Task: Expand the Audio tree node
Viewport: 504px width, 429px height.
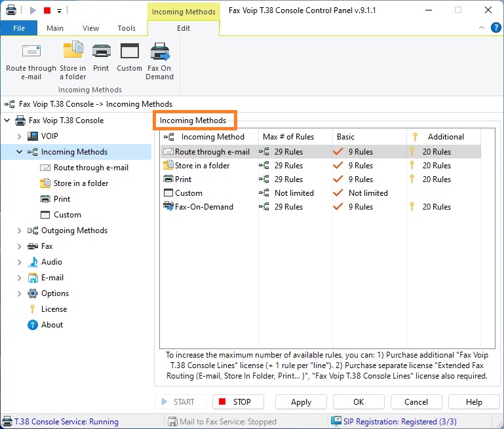Action: (19, 262)
